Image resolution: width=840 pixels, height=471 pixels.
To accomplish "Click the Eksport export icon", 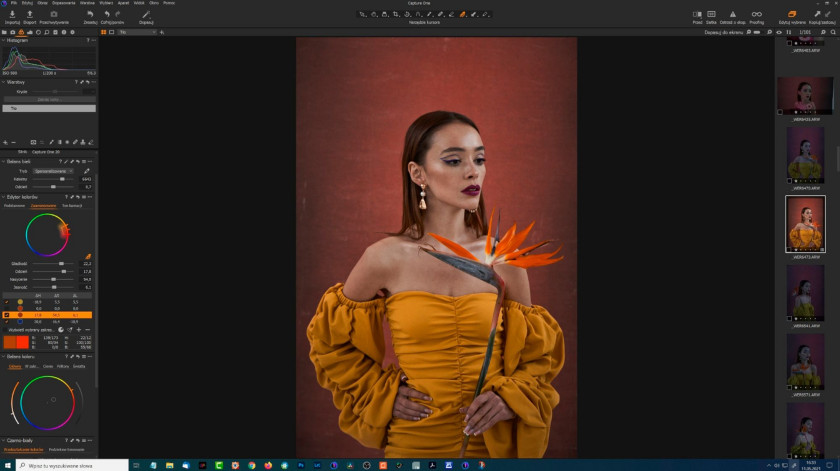I will 29,14.
